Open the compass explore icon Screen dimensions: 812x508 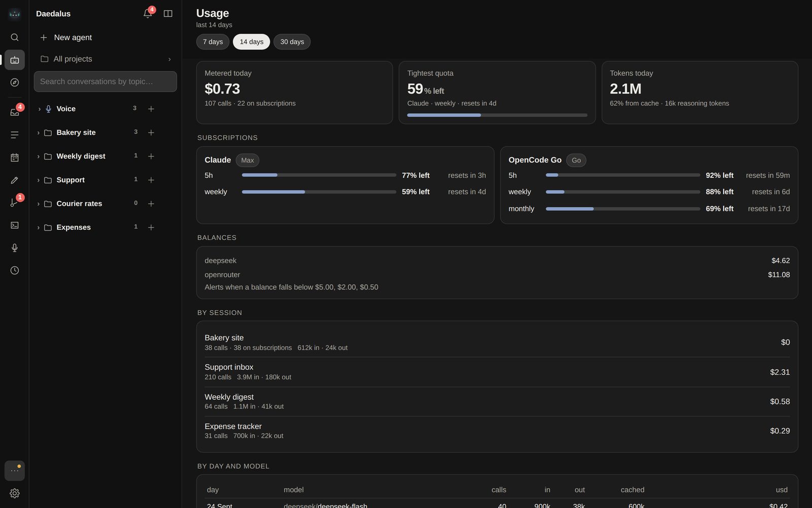(15, 82)
